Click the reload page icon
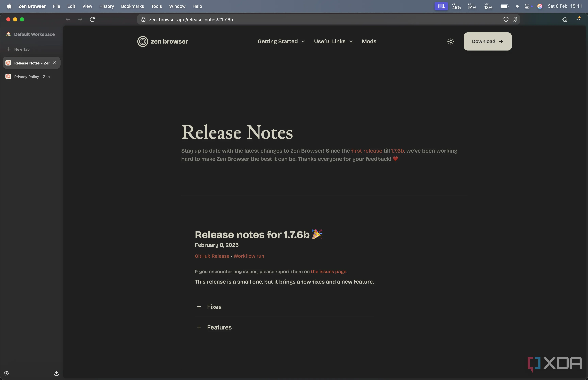The height and width of the screenshot is (380, 588). 92,20
